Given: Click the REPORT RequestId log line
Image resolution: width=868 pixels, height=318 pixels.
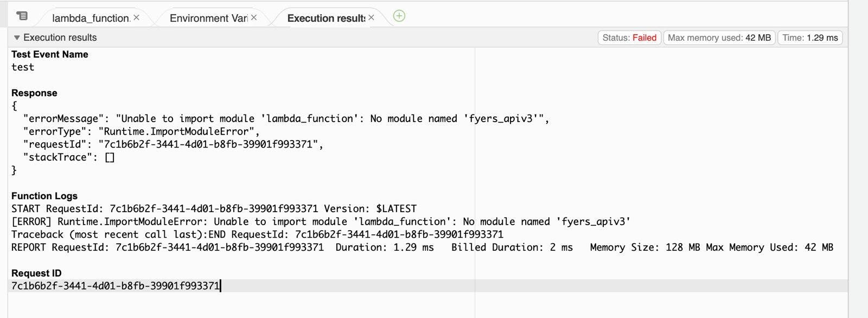Looking at the screenshot, I should (422, 247).
